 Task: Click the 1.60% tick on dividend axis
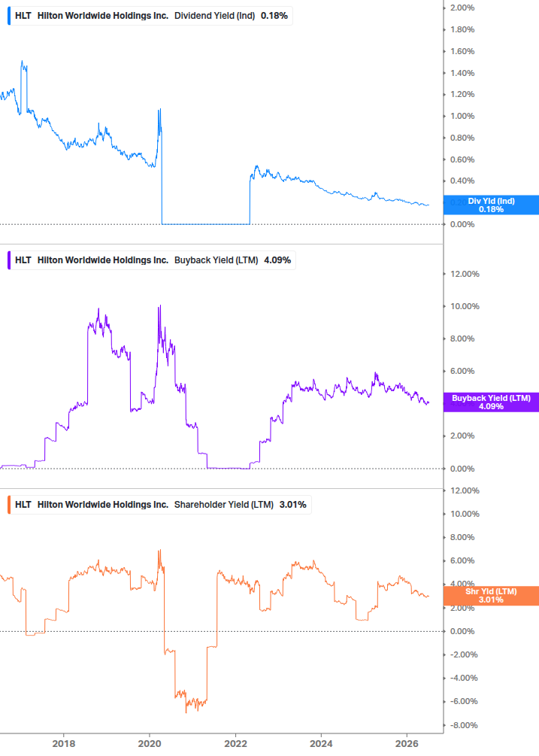pos(462,51)
